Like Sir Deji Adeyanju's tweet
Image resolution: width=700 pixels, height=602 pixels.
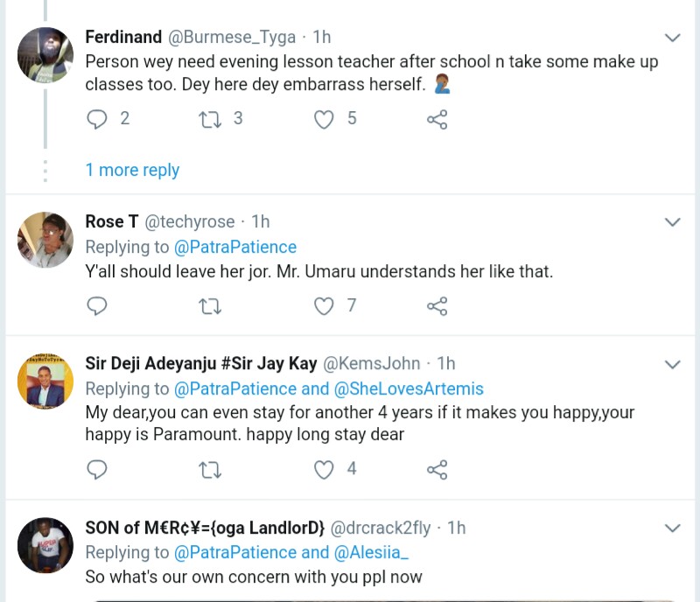click(324, 470)
